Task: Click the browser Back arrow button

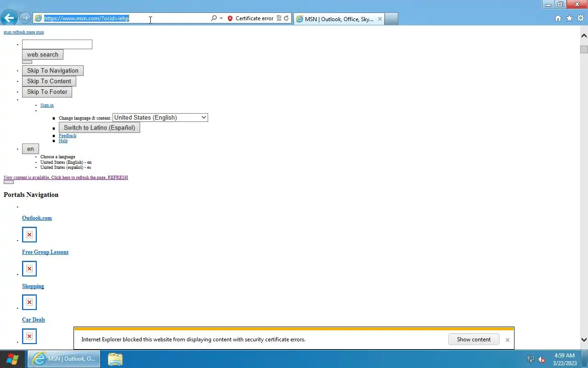Action: click(x=9, y=18)
